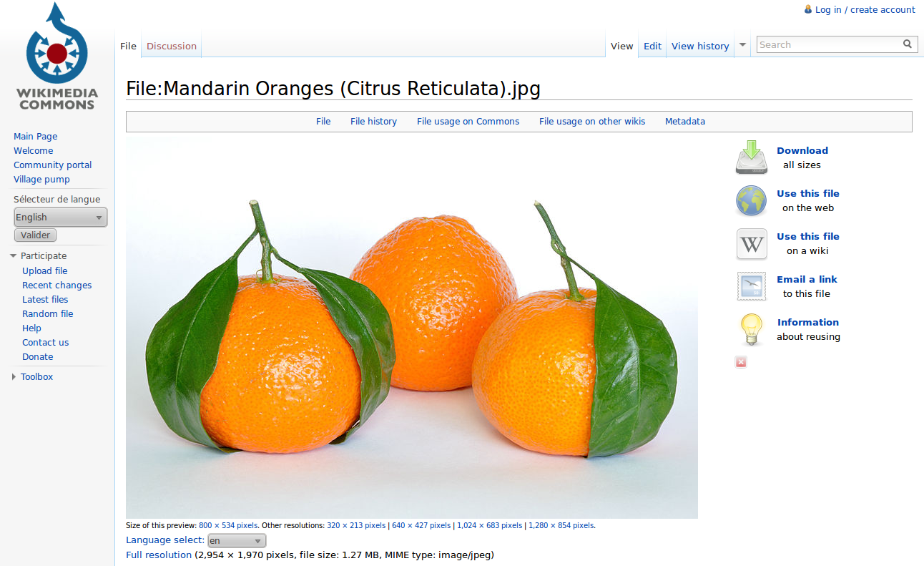This screenshot has width=924, height=566.
Task: Open the arrow menu next to View history
Action: (742, 44)
